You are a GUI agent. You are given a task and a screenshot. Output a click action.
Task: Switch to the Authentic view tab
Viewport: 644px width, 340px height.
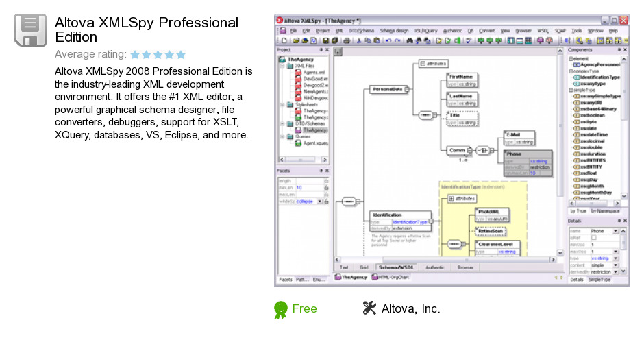pos(434,267)
